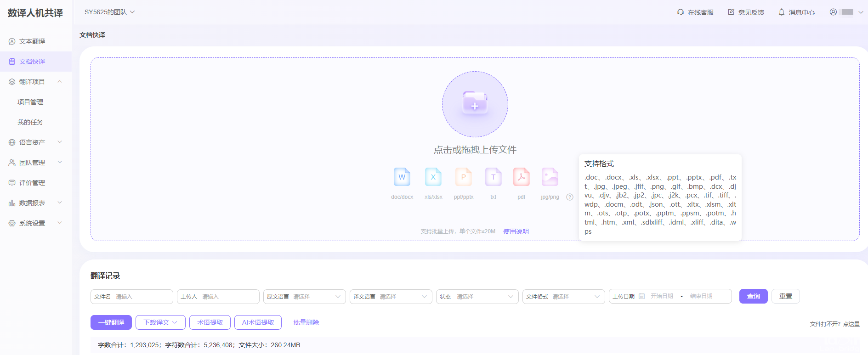Click the 开始日期 start date field
The image size is (868, 355).
(x=662, y=296)
